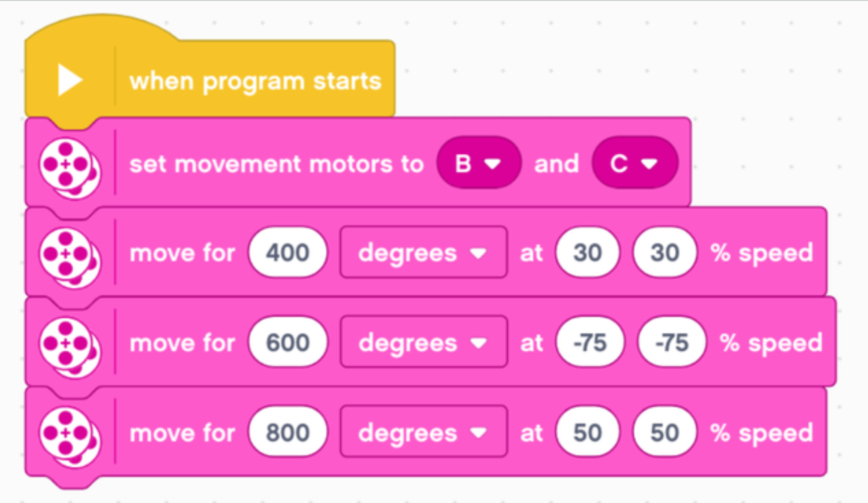Open the motor C port dropdown

click(x=635, y=164)
